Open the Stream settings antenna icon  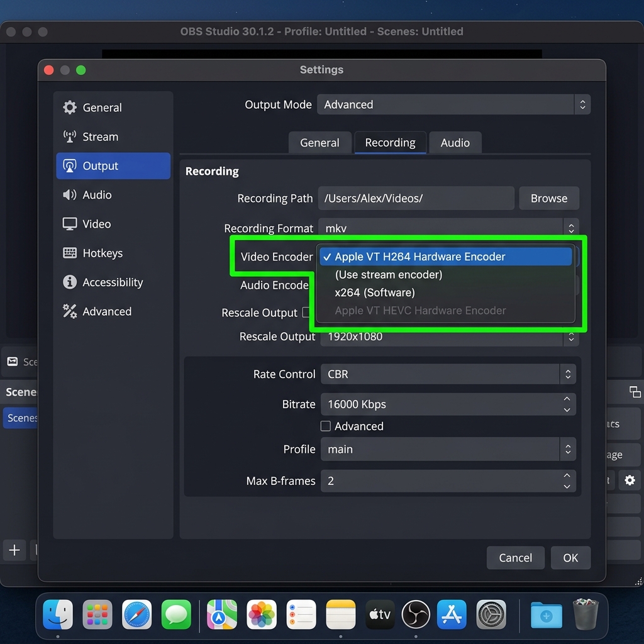pyautogui.click(x=69, y=136)
